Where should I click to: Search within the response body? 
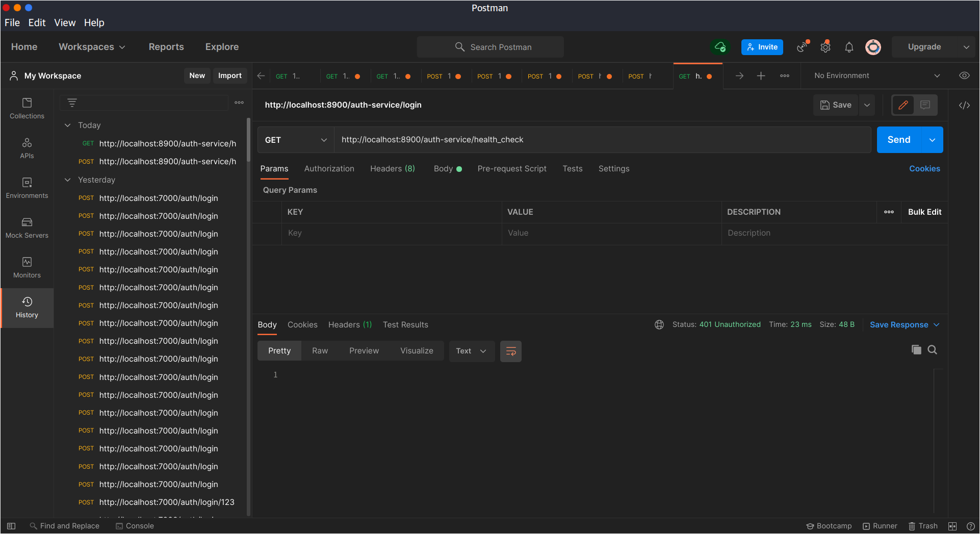pyautogui.click(x=933, y=350)
